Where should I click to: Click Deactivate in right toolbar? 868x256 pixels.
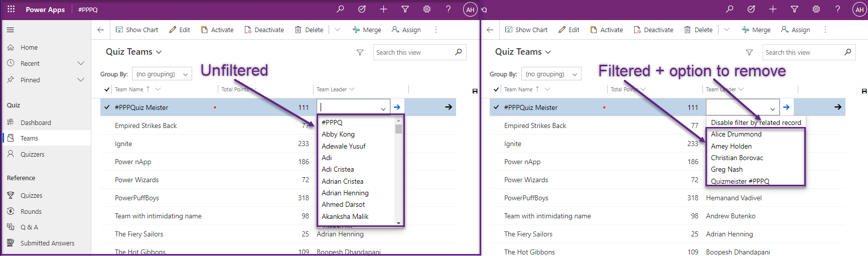pos(653,30)
